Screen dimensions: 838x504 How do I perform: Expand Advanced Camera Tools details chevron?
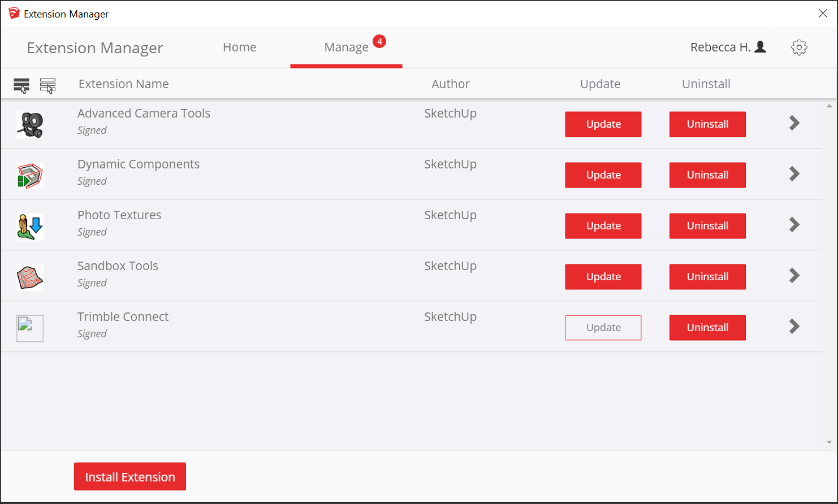794,123
